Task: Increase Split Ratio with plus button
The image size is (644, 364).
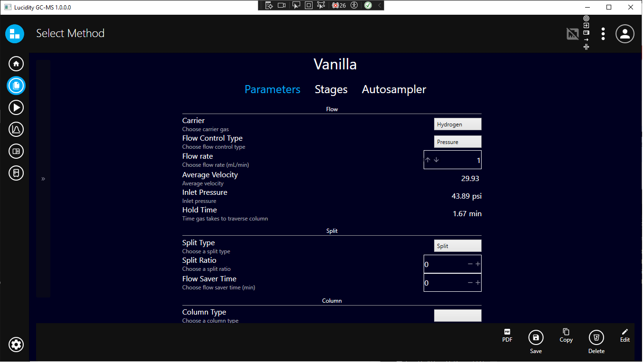Action: point(478,264)
